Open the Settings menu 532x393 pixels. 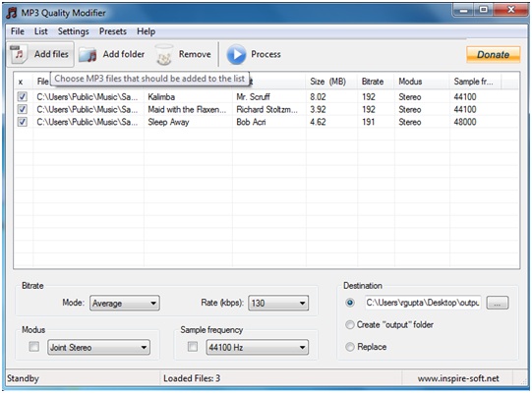[x=74, y=31]
